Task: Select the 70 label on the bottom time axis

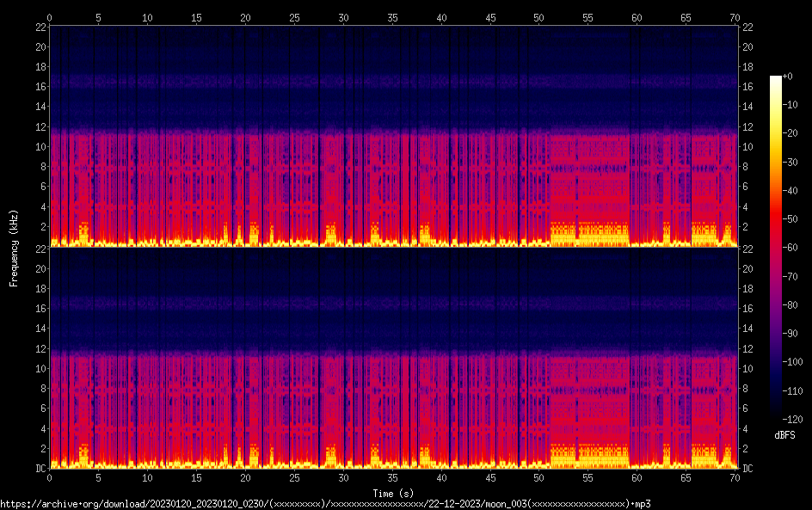Action: [735, 476]
